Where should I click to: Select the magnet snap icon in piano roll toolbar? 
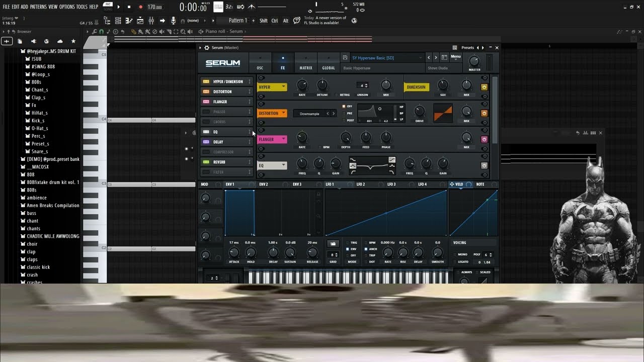(101, 31)
